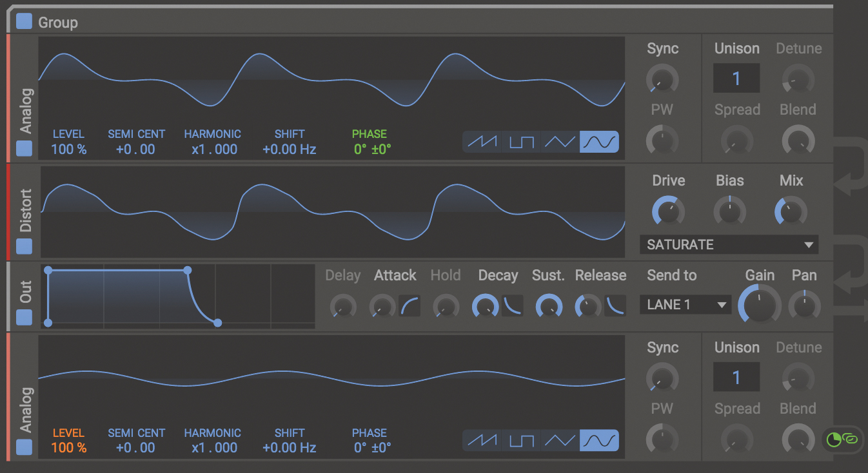Toggle the Group enable square

[24, 22]
